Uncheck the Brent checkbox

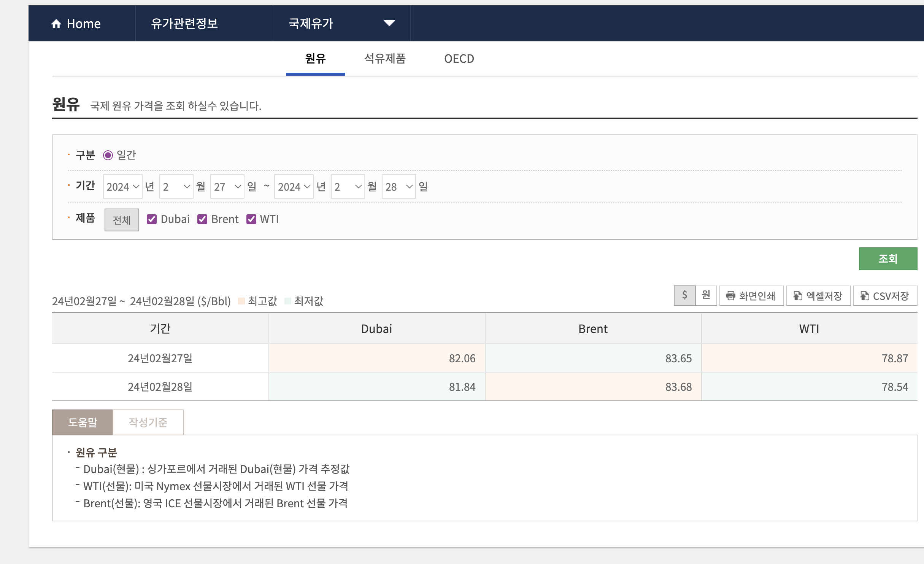point(202,219)
